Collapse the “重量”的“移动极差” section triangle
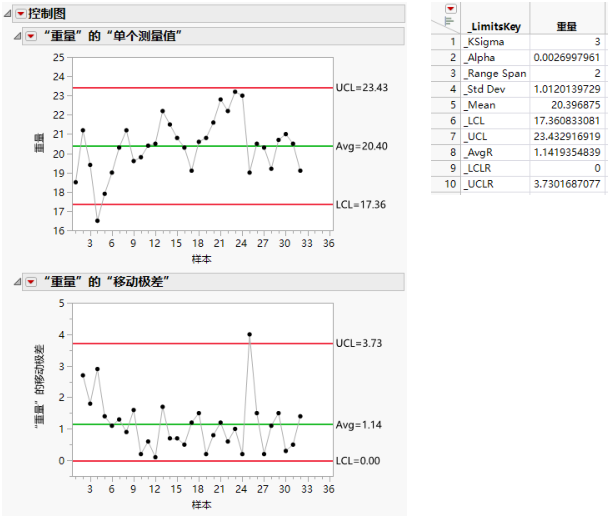This screenshot has height=518, width=610. (18, 282)
